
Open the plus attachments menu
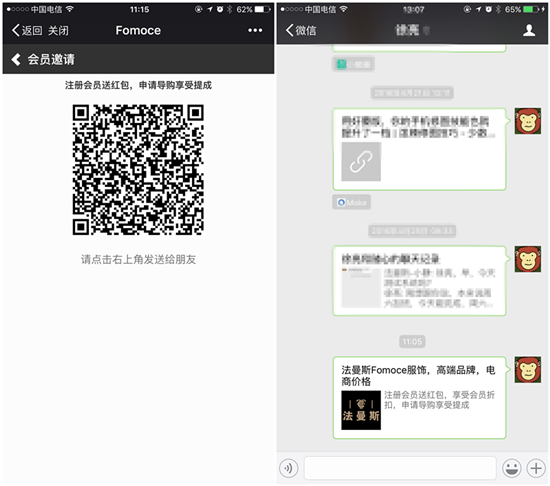tap(536, 468)
